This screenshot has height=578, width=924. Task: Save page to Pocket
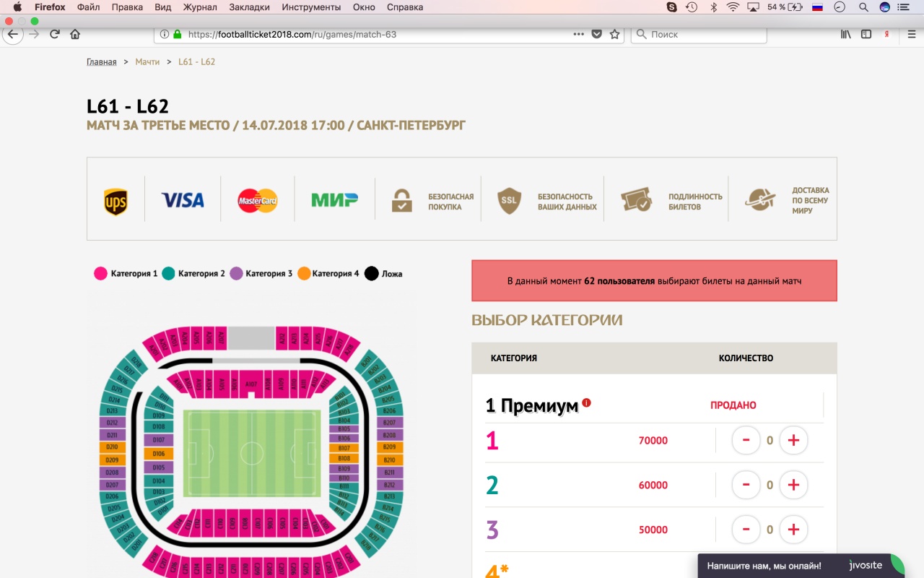click(x=597, y=34)
